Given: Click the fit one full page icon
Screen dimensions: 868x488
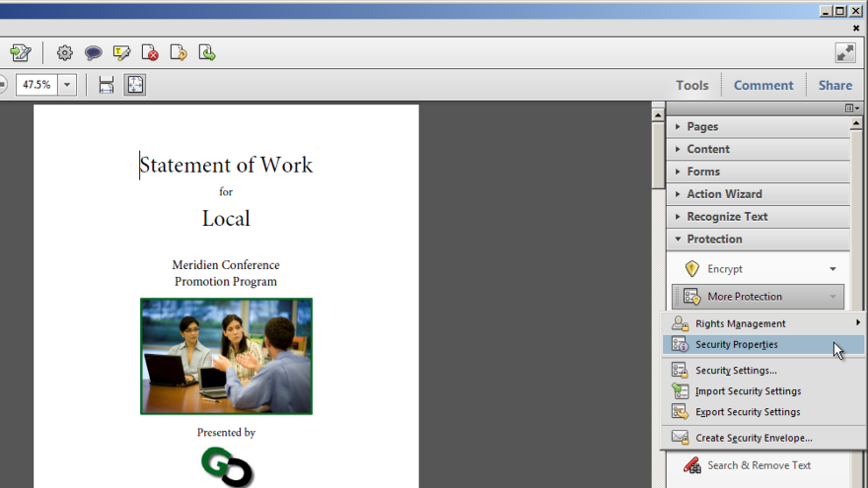Looking at the screenshot, I should [135, 85].
